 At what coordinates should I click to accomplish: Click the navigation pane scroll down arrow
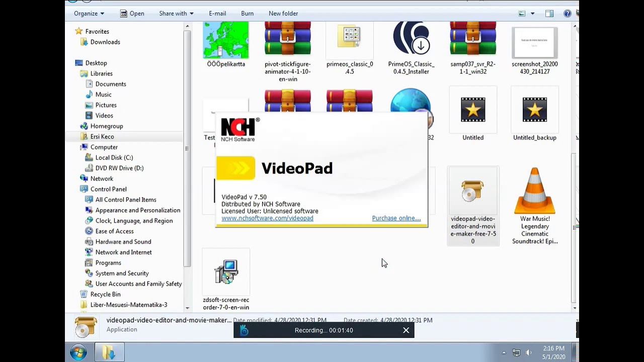(187, 308)
